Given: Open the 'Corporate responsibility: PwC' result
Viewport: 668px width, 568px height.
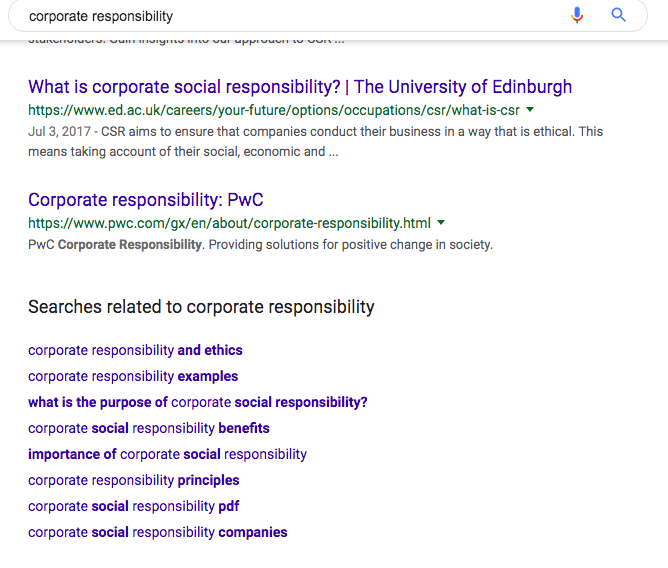Looking at the screenshot, I should [x=146, y=200].
